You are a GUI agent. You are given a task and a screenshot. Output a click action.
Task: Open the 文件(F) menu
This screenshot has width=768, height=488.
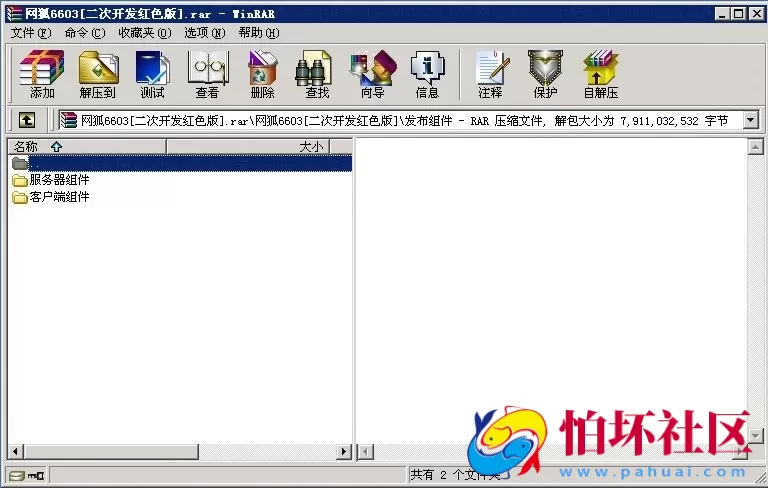tap(31, 33)
